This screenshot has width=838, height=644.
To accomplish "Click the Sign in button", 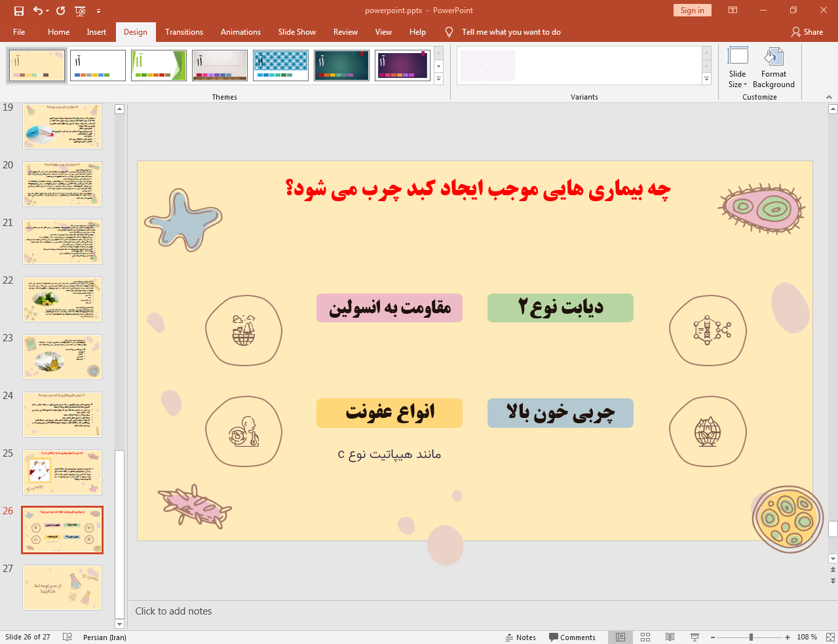I will 692,10.
